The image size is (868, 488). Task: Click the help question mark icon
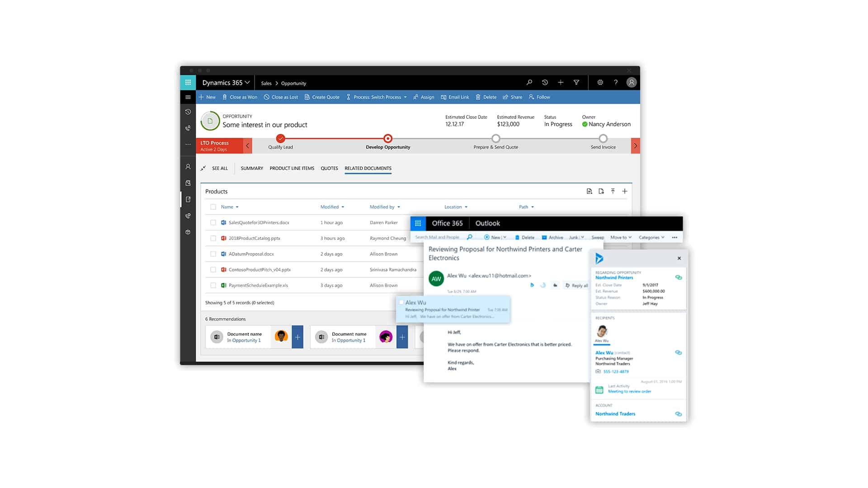pyautogui.click(x=616, y=82)
